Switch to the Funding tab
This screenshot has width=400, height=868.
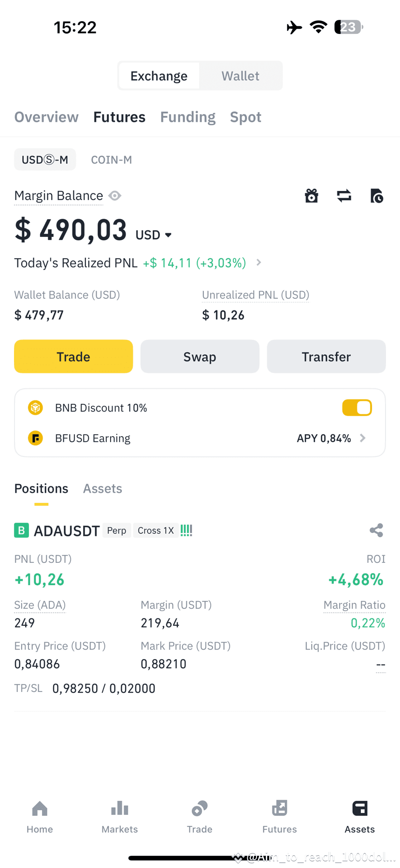[x=188, y=117]
